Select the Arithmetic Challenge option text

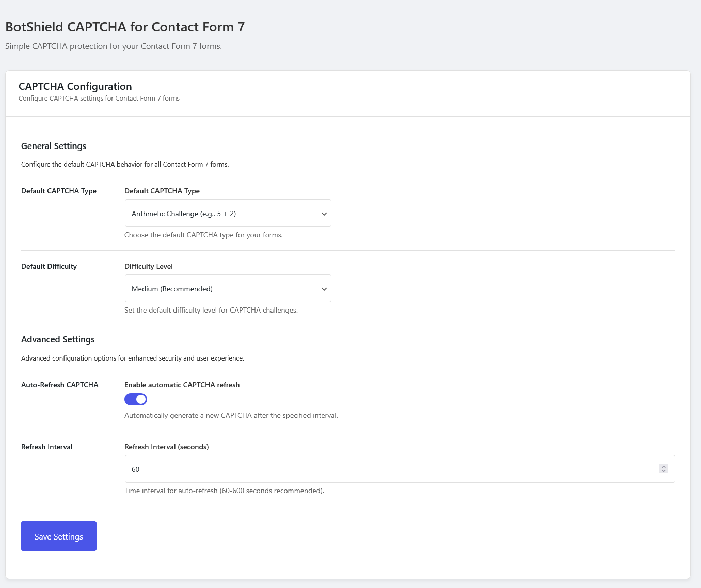(183, 213)
